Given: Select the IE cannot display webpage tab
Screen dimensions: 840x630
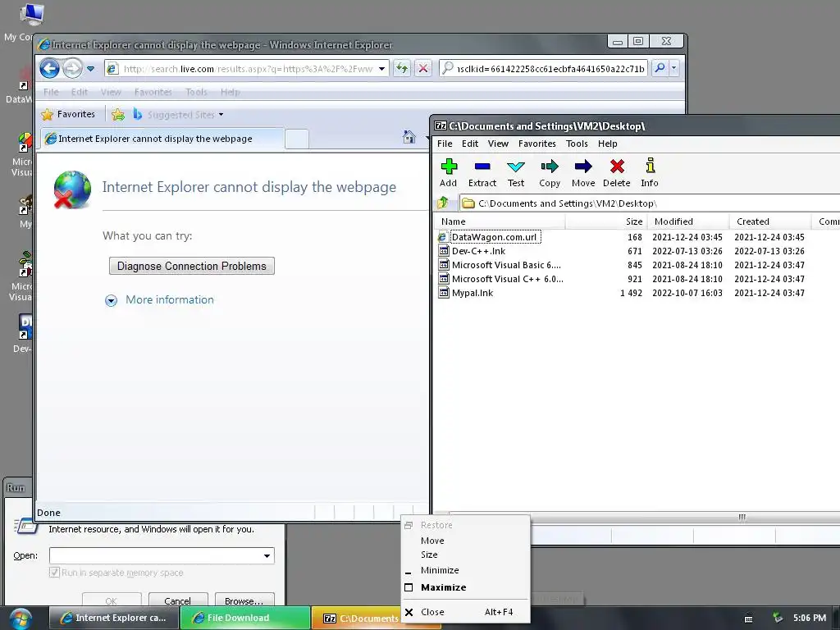Looking at the screenshot, I should [x=163, y=139].
